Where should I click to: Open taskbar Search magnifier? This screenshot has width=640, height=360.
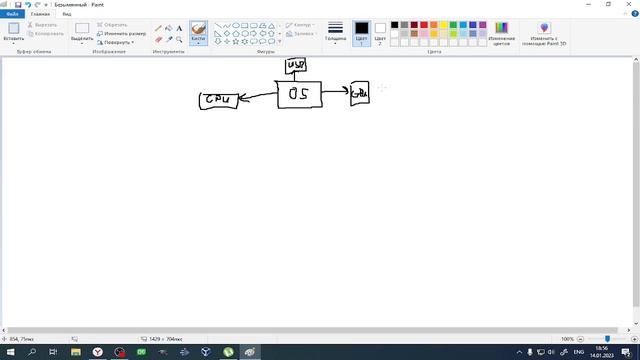[x=31, y=352]
